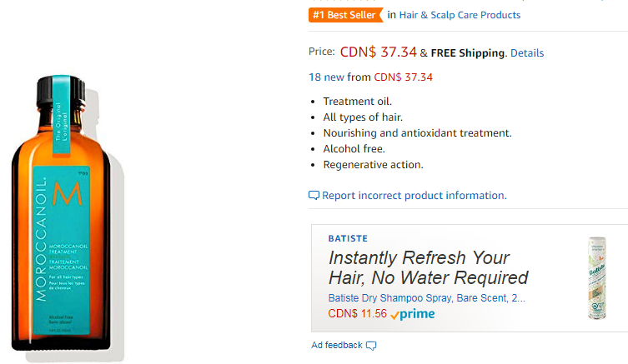This screenshot has height=364, width=628.
Task: View the 18 new offers link
Action: pos(326,77)
